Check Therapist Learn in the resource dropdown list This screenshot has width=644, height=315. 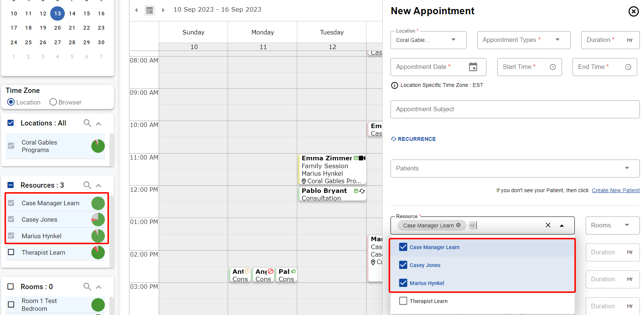[403, 301]
